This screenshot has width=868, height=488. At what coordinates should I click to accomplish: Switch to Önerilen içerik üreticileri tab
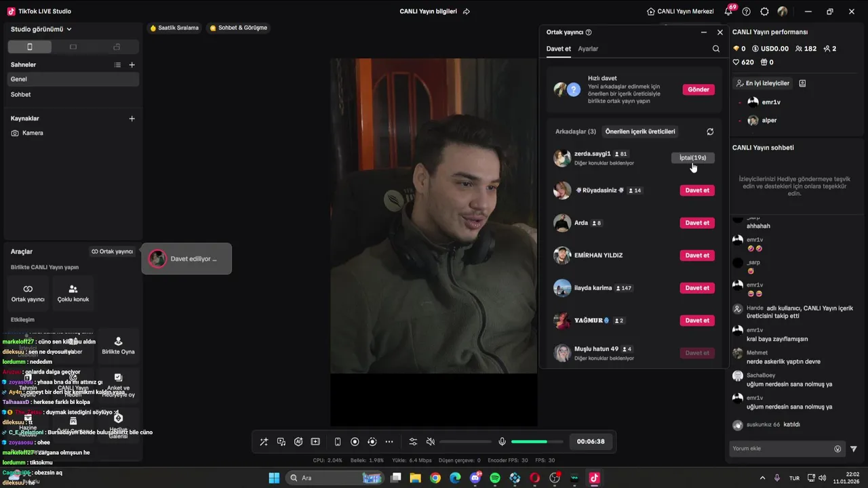[640, 131]
